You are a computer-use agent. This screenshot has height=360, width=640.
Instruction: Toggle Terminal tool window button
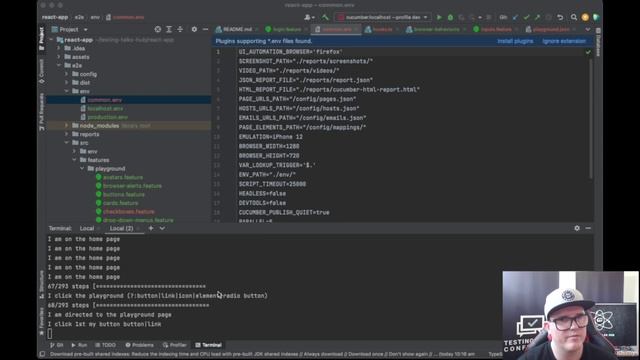point(209,345)
